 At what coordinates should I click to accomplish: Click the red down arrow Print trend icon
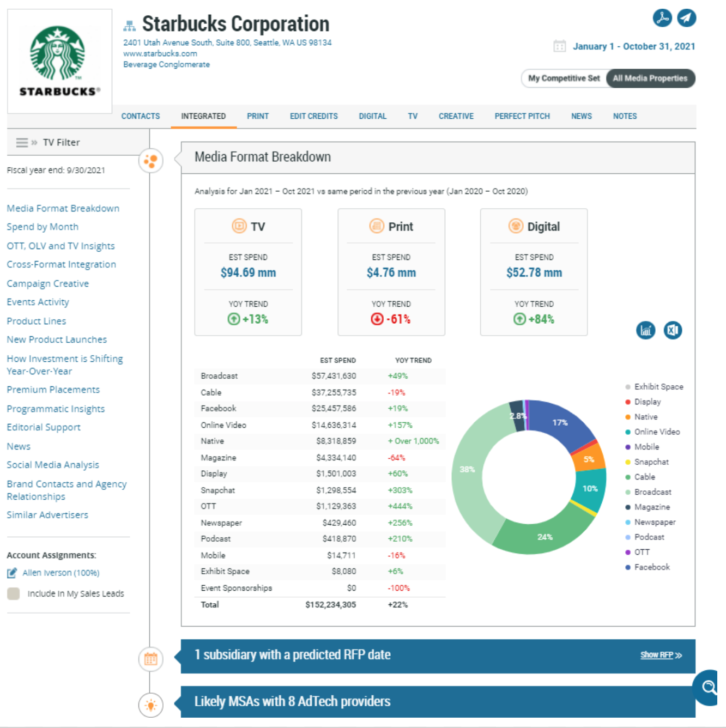377,319
